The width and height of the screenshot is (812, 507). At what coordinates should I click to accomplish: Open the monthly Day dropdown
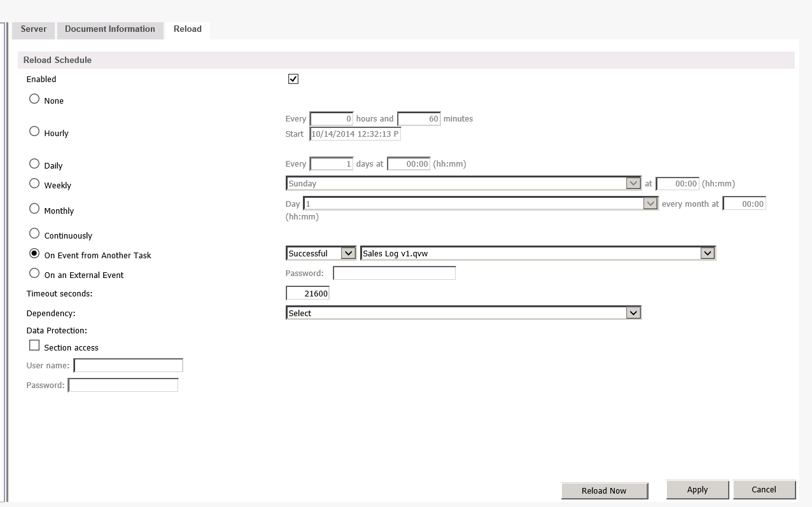coord(480,204)
